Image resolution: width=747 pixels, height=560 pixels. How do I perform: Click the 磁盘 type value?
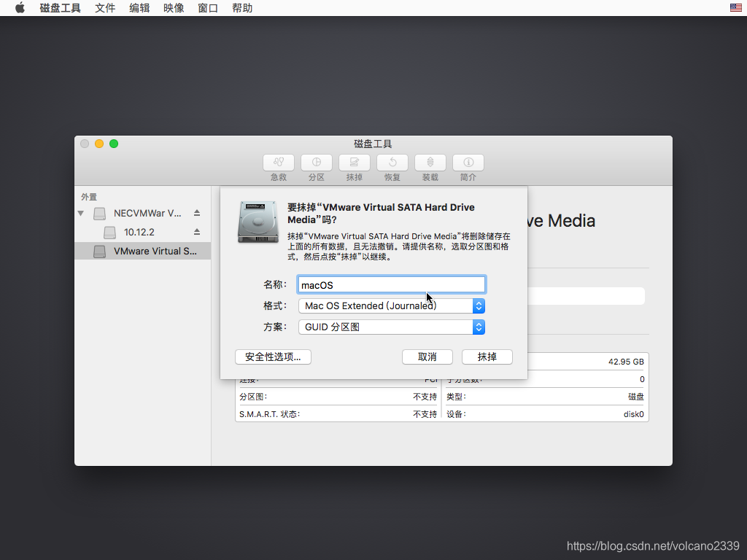(x=636, y=397)
